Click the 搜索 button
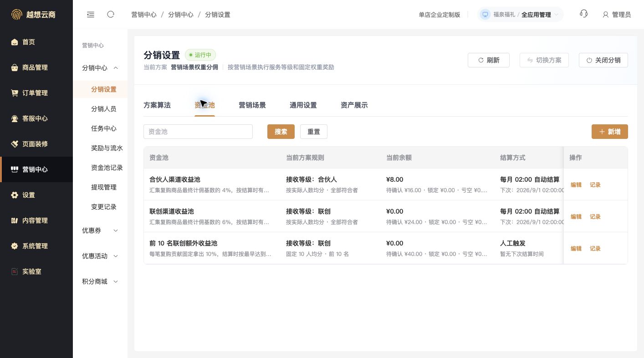The height and width of the screenshot is (358, 644). (x=281, y=132)
